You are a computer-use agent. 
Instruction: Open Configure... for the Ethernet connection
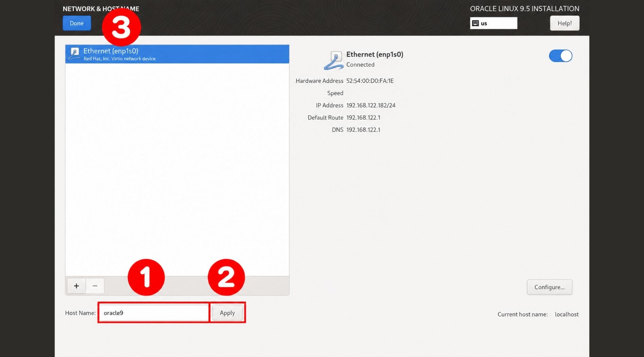pyautogui.click(x=550, y=287)
